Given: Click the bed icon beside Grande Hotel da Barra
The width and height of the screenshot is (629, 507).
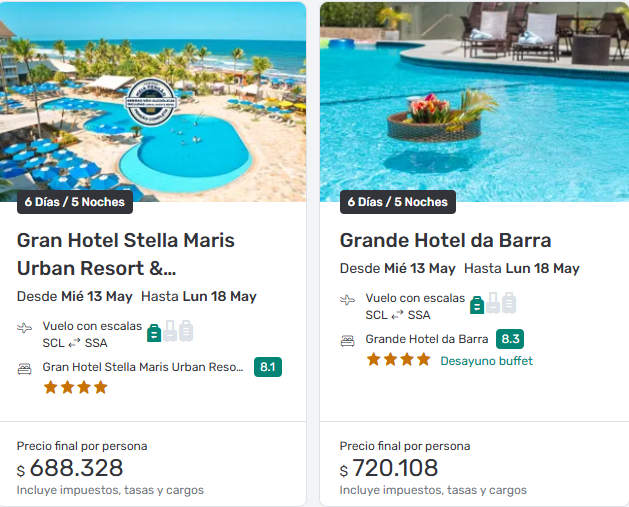Looking at the screenshot, I should (348, 340).
